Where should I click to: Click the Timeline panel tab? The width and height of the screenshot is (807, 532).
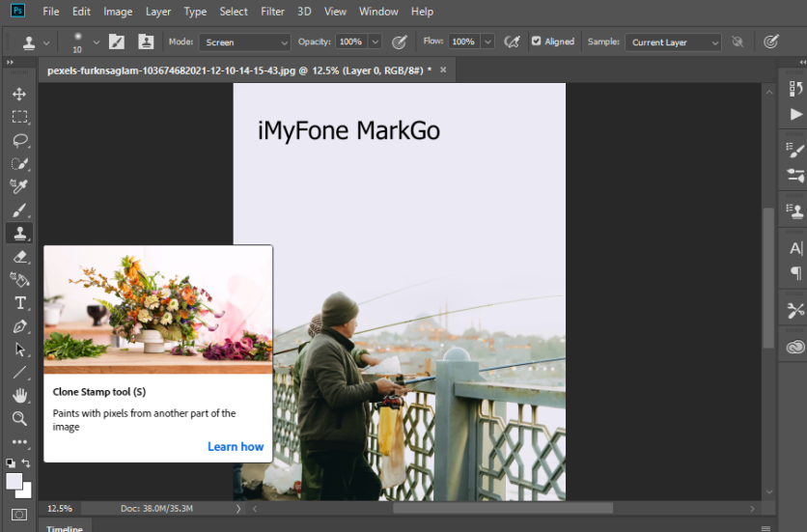pos(65,528)
